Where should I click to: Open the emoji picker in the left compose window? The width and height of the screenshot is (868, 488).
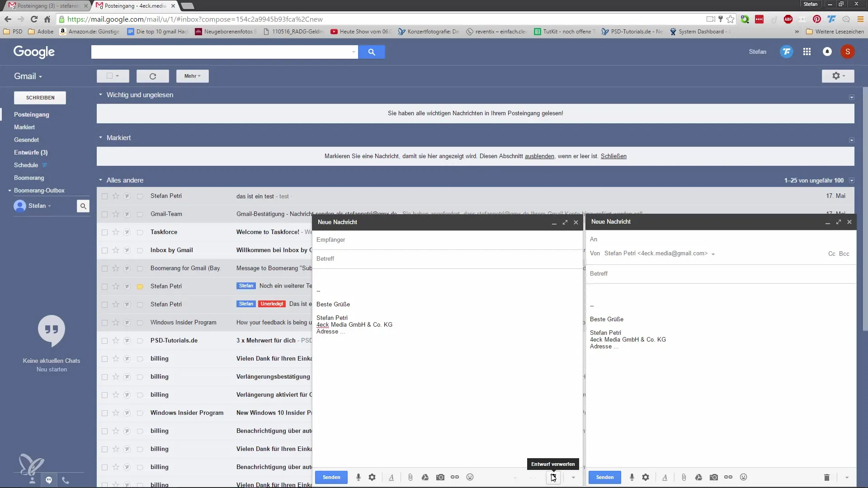click(x=470, y=477)
